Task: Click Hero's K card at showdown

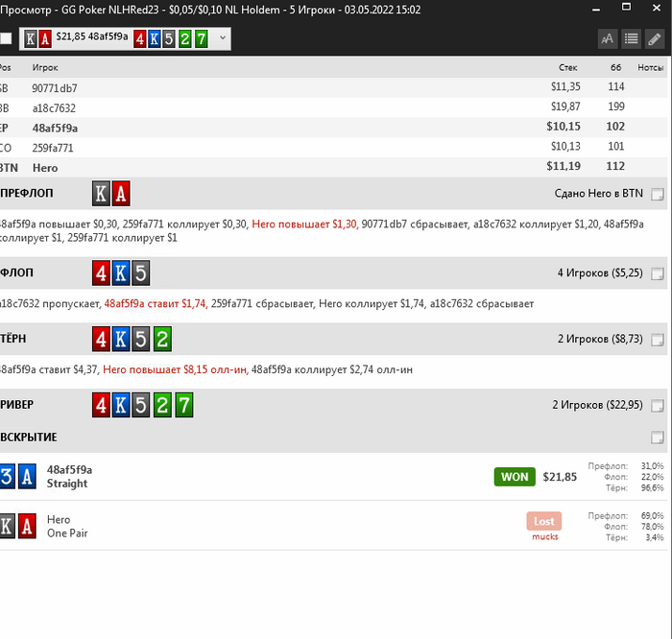Action: click(x=7, y=526)
